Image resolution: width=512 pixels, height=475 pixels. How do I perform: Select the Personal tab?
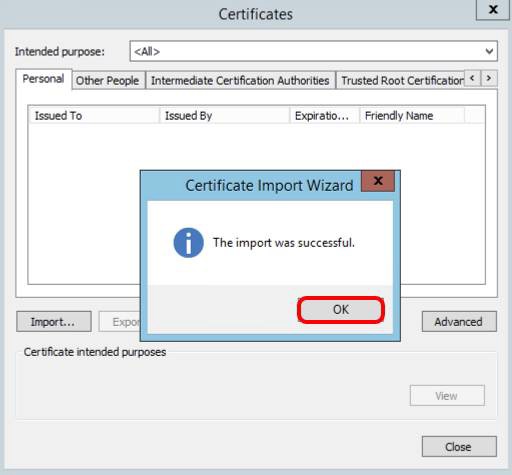[x=43, y=79]
